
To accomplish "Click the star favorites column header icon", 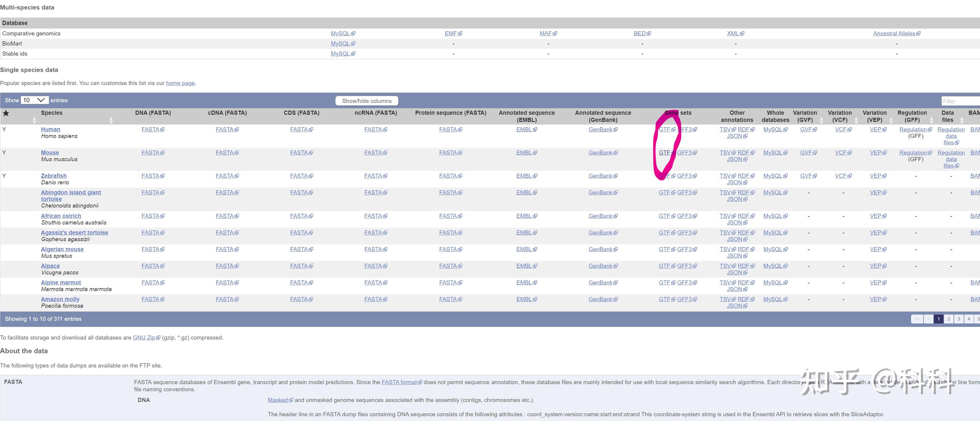I will click(6, 113).
